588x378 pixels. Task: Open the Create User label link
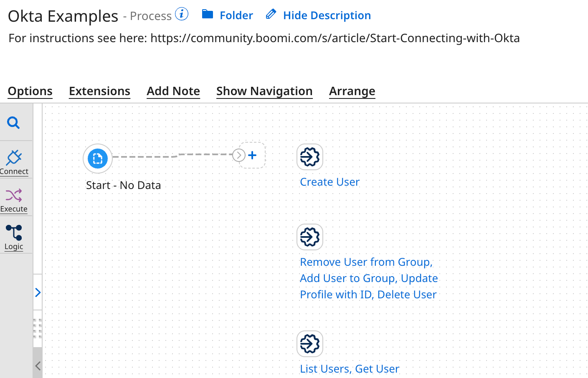[x=329, y=182]
